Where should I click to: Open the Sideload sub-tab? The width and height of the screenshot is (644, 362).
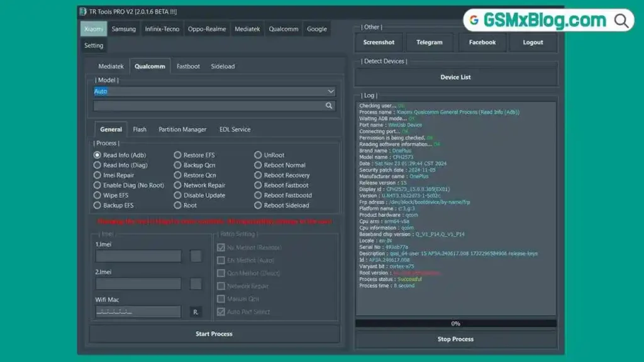[x=223, y=66]
